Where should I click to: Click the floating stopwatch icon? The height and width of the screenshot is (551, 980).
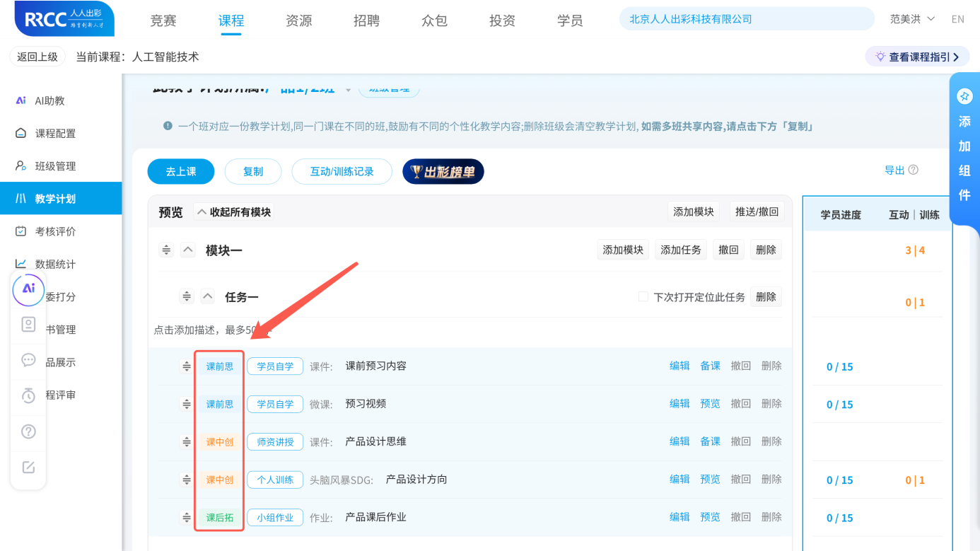[x=28, y=395]
